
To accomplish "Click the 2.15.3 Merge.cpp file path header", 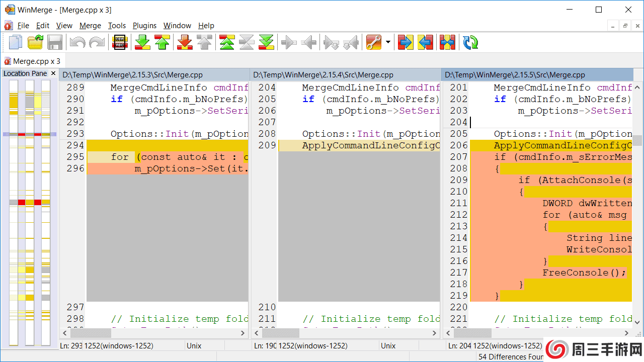I will coord(132,75).
